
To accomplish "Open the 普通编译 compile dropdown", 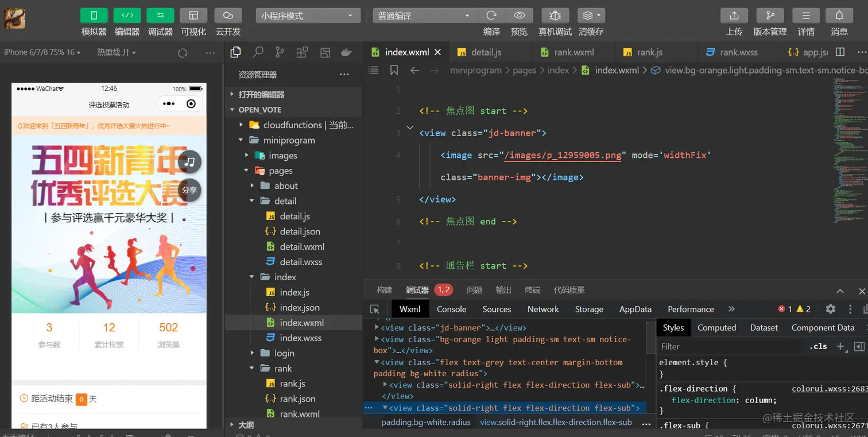I will coord(424,16).
